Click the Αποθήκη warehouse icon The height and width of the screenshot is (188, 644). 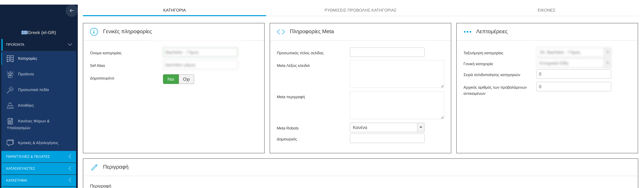click(x=10, y=105)
